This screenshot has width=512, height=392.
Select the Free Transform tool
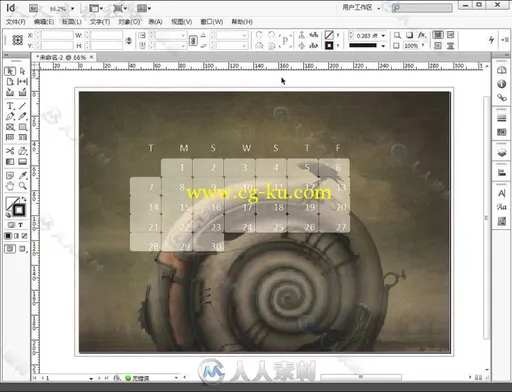point(22,151)
